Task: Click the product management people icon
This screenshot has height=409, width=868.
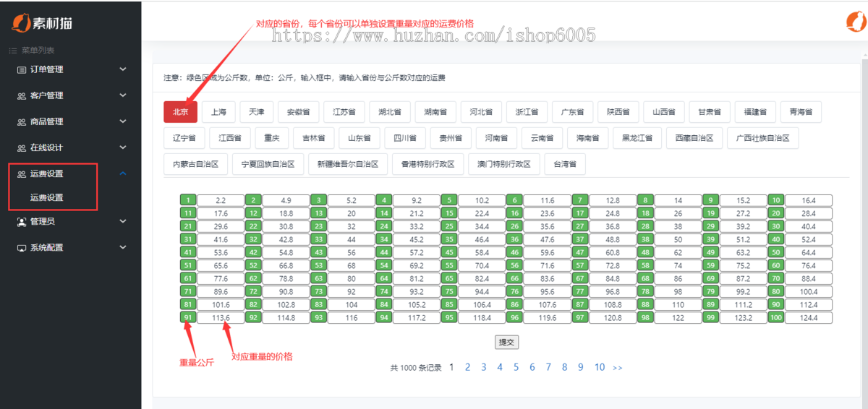Action: coord(22,121)
